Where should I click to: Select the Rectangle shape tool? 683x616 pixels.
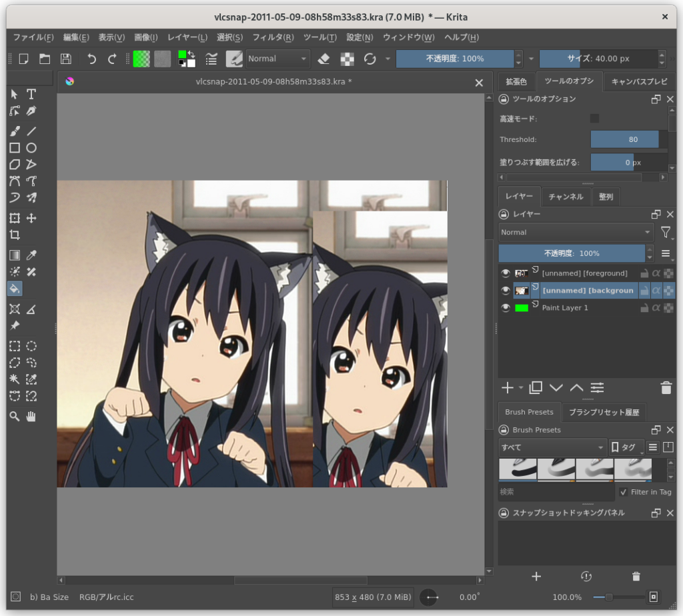(x=15, y=148)
